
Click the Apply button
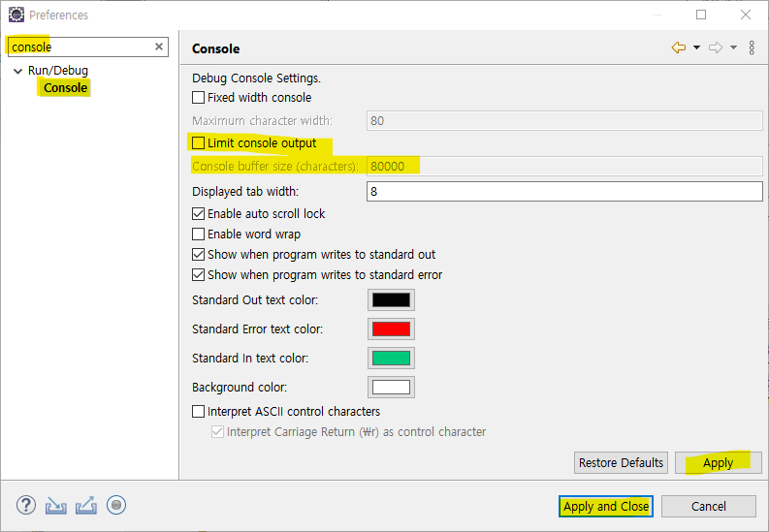pos(718,462)
